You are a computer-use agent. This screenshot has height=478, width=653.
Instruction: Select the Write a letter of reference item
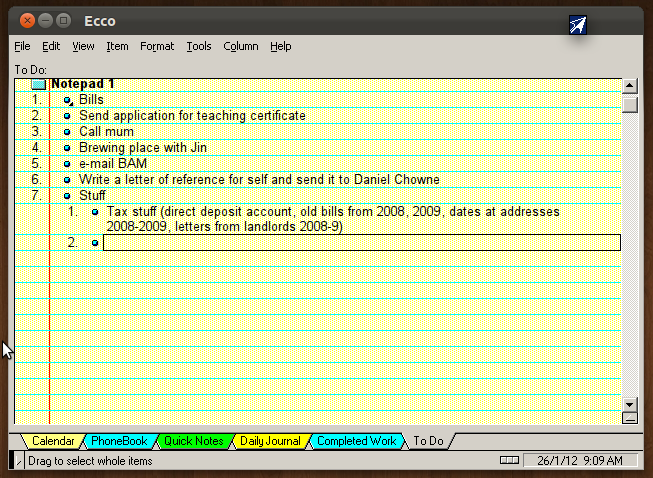pyautogui.click(x=259, y=179)
